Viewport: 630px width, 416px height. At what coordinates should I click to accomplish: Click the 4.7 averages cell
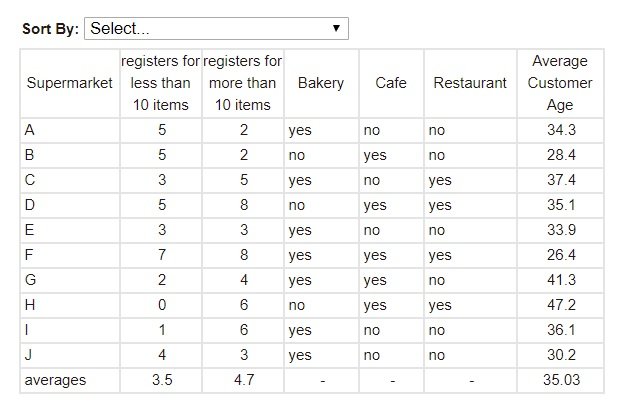pyautogui.click(x=242, y=380)
